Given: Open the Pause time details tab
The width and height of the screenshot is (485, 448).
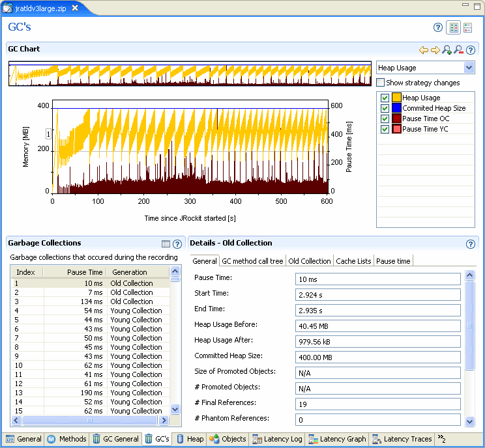Looking at the screenshot, I should [393, 261].
